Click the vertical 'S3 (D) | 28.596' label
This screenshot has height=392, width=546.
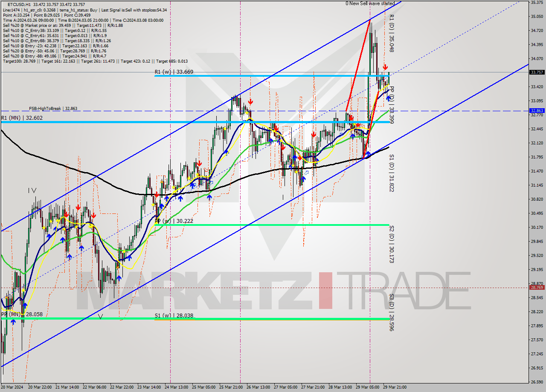(391, 312)
